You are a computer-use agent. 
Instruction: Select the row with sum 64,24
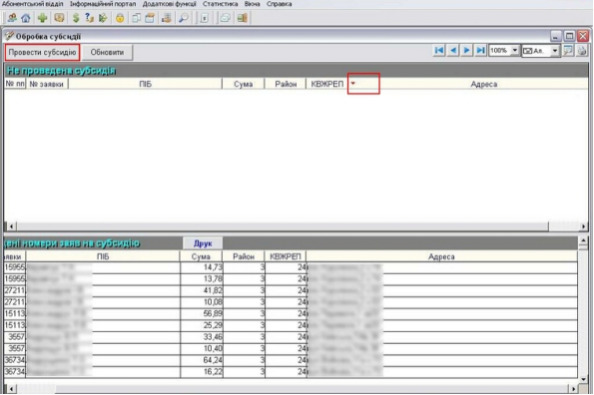click(291, 360)
